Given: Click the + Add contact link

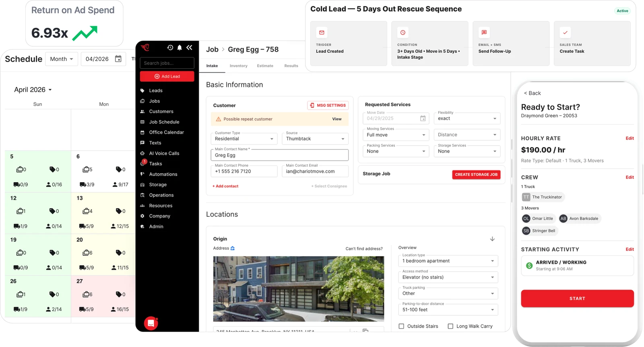Looking at the screenshot, I should click(x=225, y=186).
